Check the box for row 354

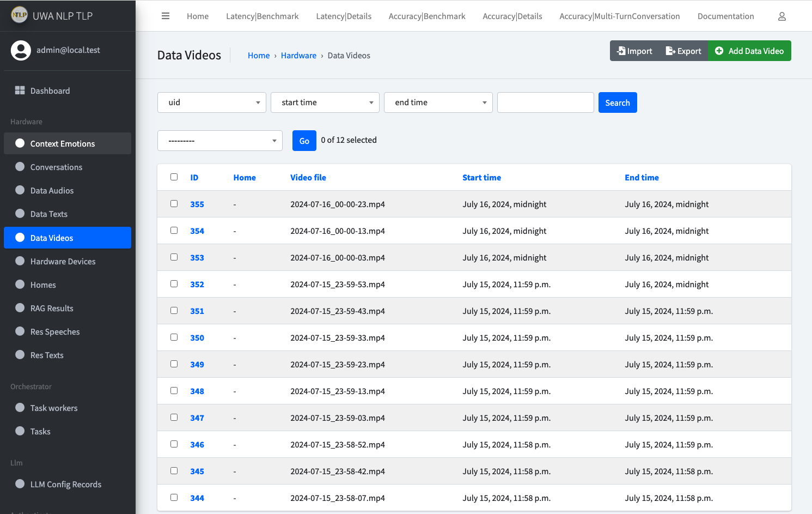pos(174,231)
